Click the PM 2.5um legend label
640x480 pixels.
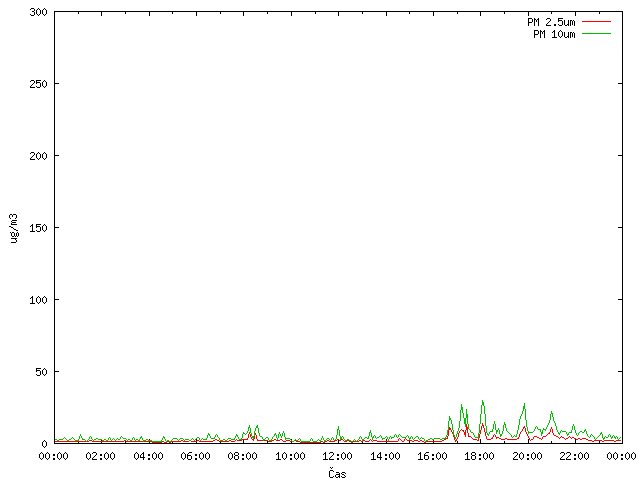tap(551, 22)
